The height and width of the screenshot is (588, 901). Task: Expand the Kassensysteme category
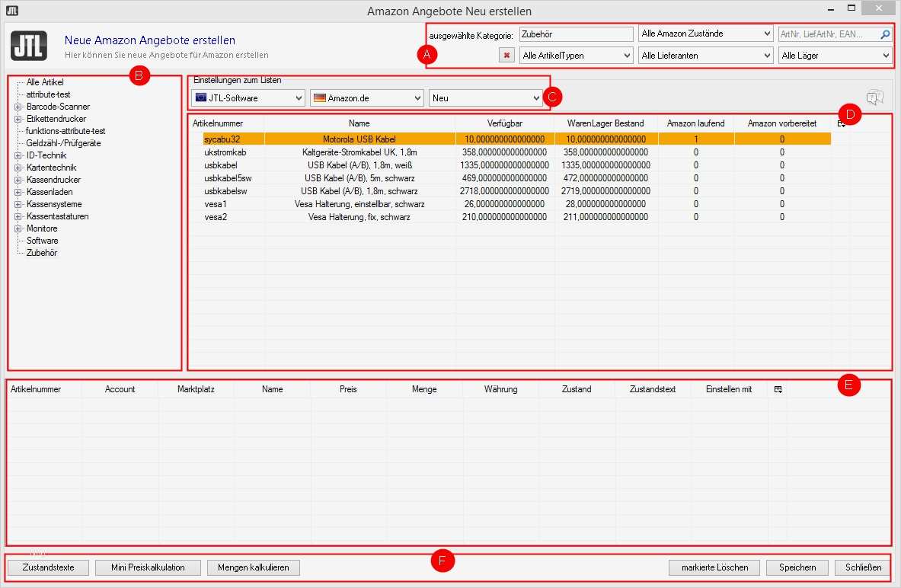pos(18,204)
